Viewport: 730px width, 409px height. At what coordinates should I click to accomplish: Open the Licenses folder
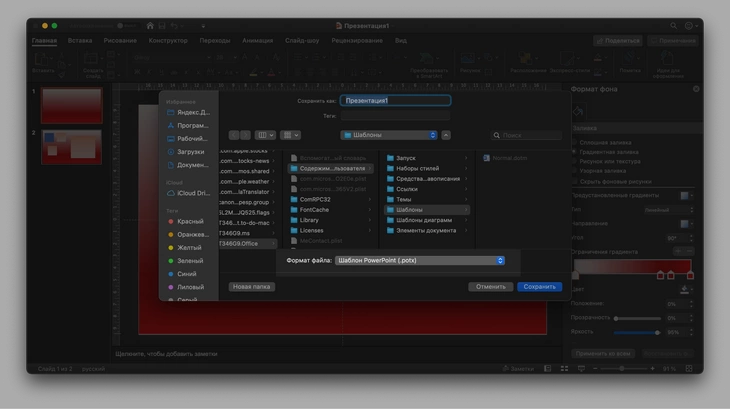click(331, 230)
